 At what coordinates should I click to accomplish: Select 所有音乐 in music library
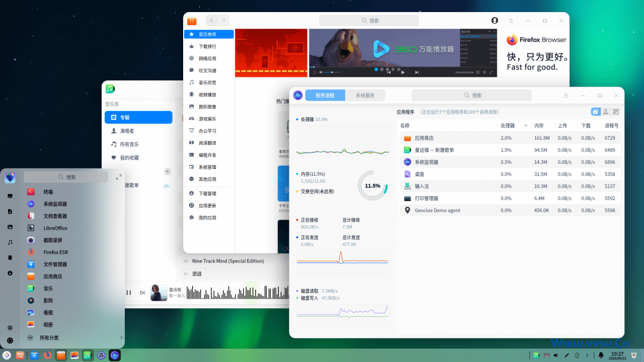(129, 144)
